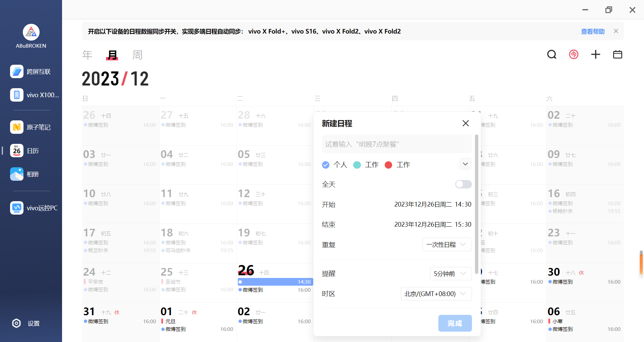Open the 时区 北京 timezone dropdown
This screenshot has width=644, height=342.
pyautogui.click(x=436, y=294)
